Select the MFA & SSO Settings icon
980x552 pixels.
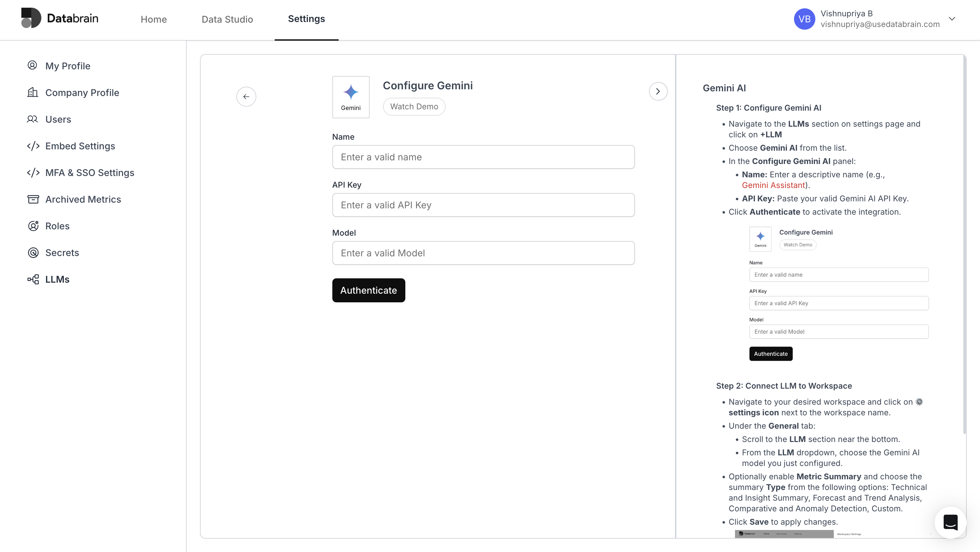(x=33, y=172)
